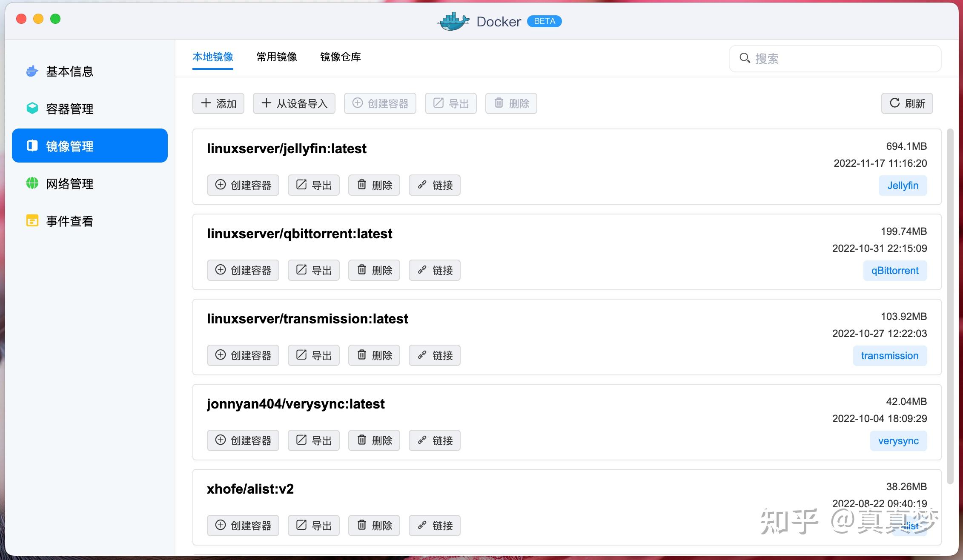Click the search magnifier icon

(745, 58)
